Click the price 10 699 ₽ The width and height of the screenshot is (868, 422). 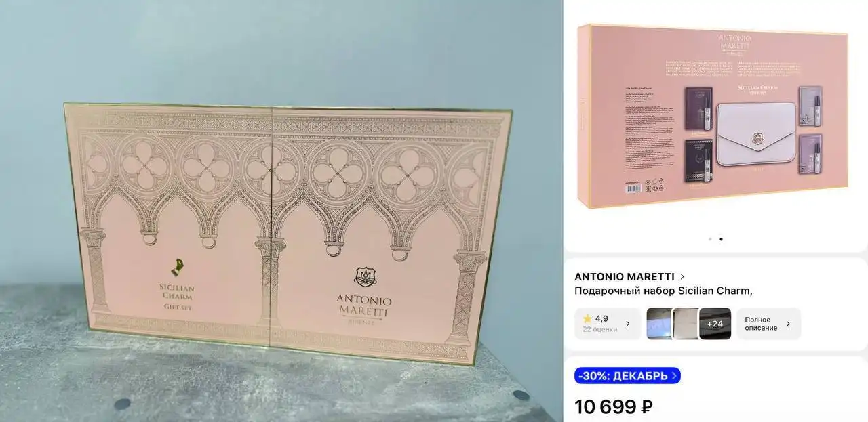(x=614, y=406)
